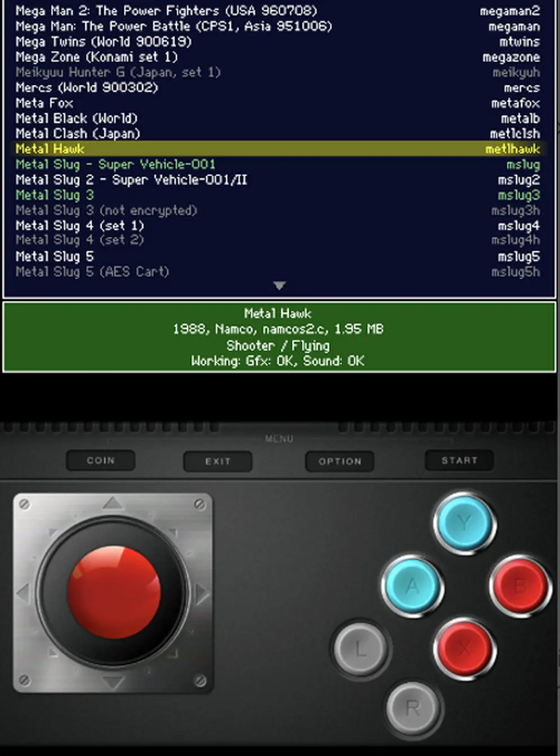Push the joystick up arrow
Screen dimensions: 560x756
click(113, 502)
